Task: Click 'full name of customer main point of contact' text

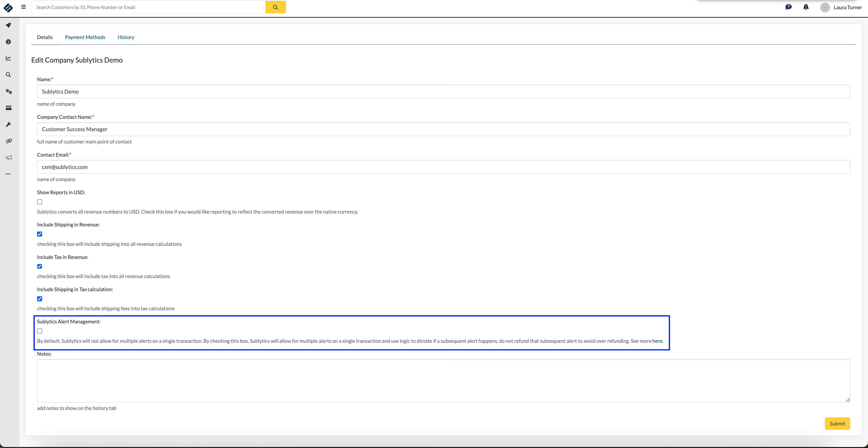Action: click(x=84, y=142)
